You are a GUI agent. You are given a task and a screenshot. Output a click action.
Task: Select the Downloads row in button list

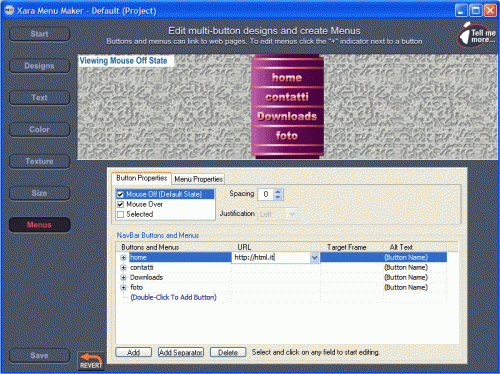[x=146, y=277]
